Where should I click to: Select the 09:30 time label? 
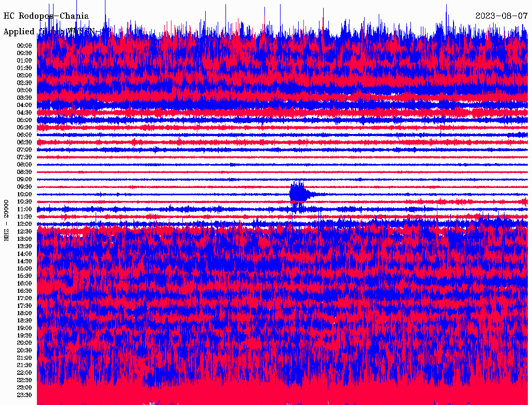tap(24, 187)
